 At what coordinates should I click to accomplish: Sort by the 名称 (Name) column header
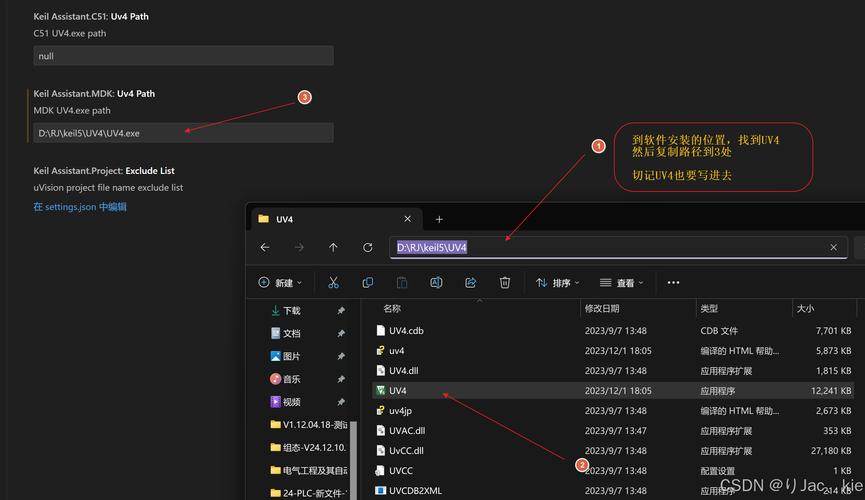pos(392,308)
